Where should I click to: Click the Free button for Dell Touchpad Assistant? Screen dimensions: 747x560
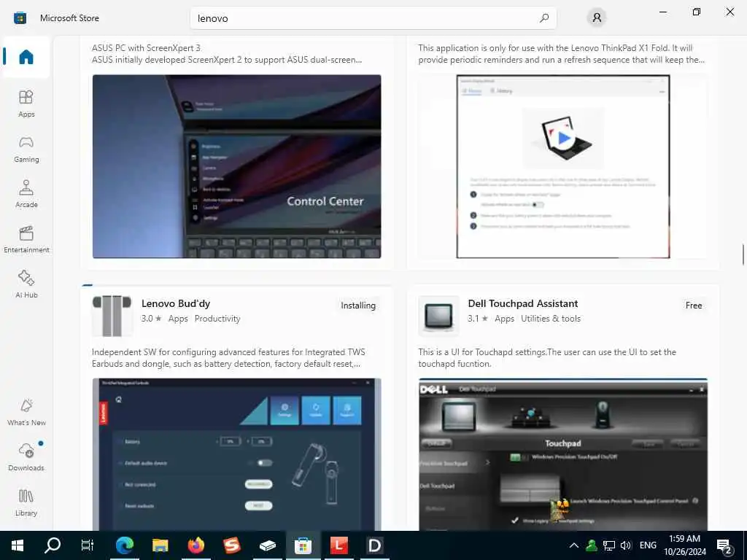click(x=694, y=306)
